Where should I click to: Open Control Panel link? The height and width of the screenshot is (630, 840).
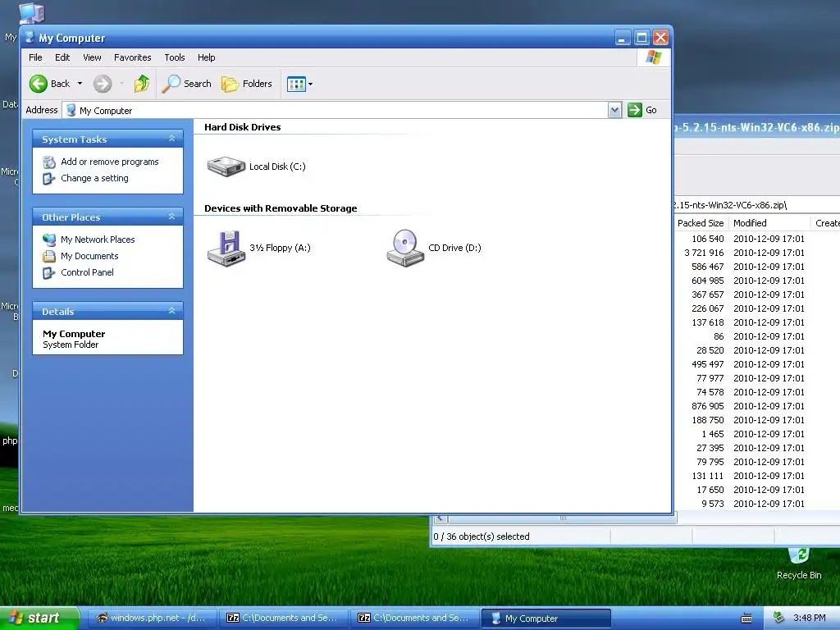[x=87, y=272]
